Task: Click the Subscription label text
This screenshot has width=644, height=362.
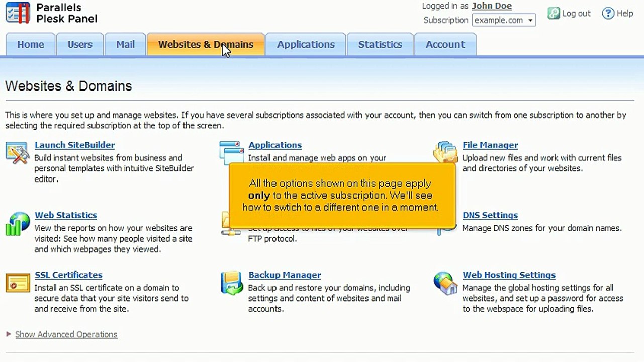Action: pos(446,20)
